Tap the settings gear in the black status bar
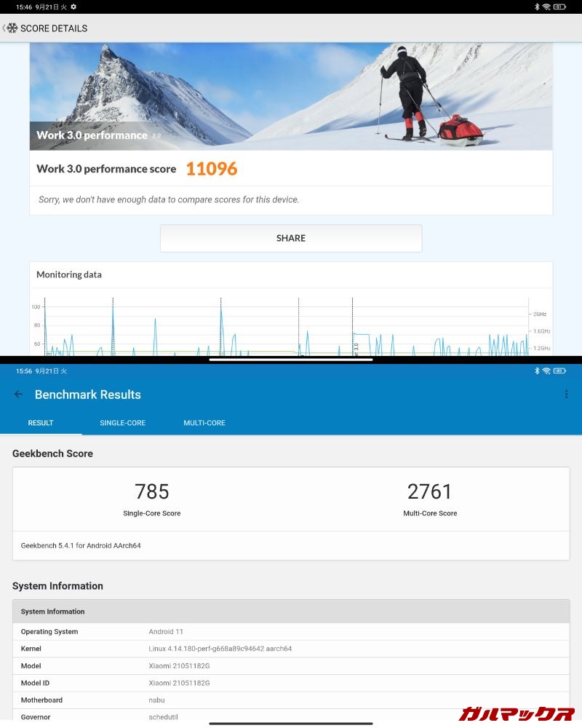Viewport: 582px width, 728px height. [x=73, y=7]
